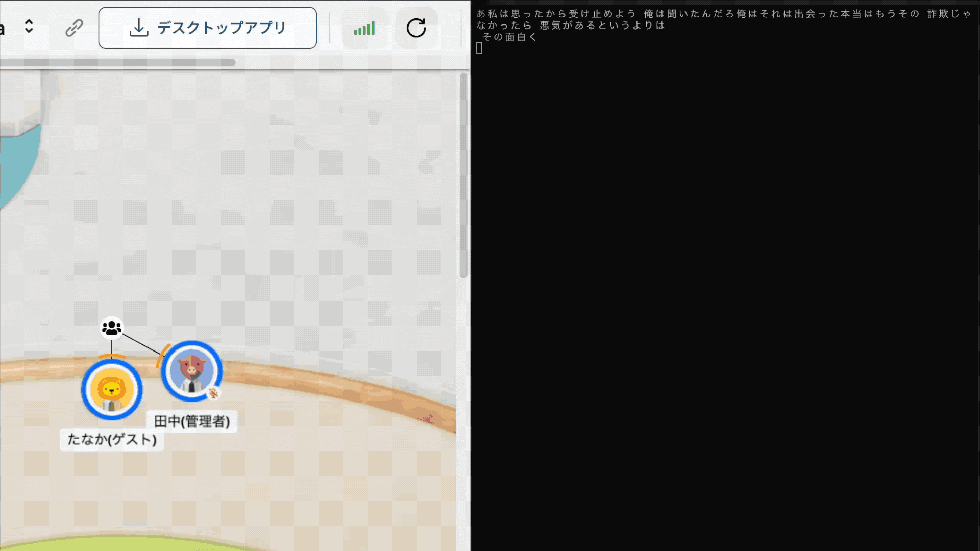Click the horizontal scrollbar above the map
Image resolution: width=980 pixels, height=551 pixels.
point(117,62)
